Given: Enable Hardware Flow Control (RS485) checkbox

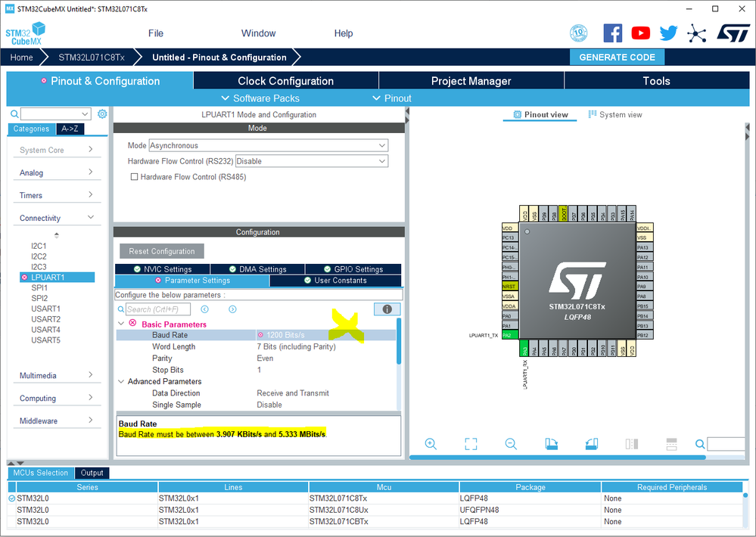Looking at the screenshot, I should pyautogui.click(x=135, y=177).
